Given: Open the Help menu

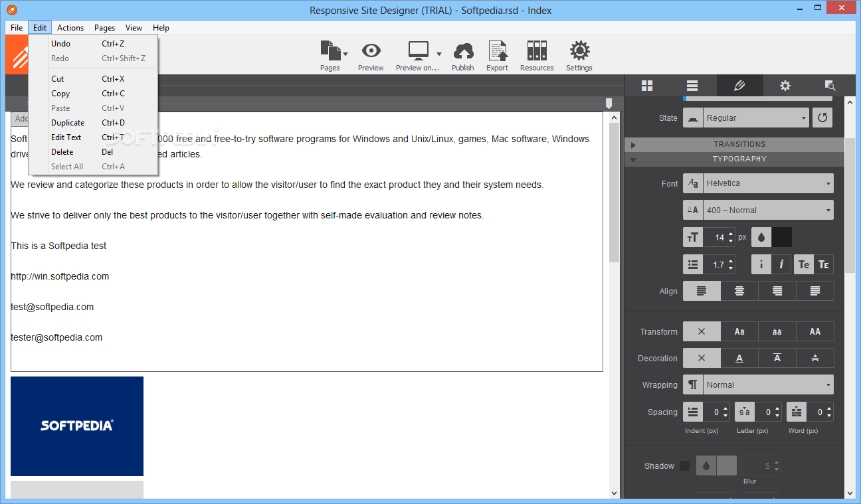Looking at the screenshot, I should (x=161, y=28).
